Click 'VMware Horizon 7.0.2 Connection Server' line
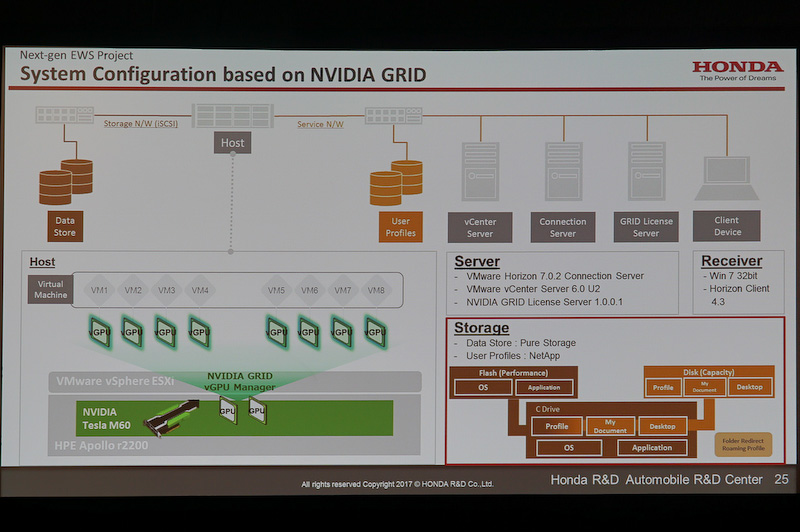 555,276
